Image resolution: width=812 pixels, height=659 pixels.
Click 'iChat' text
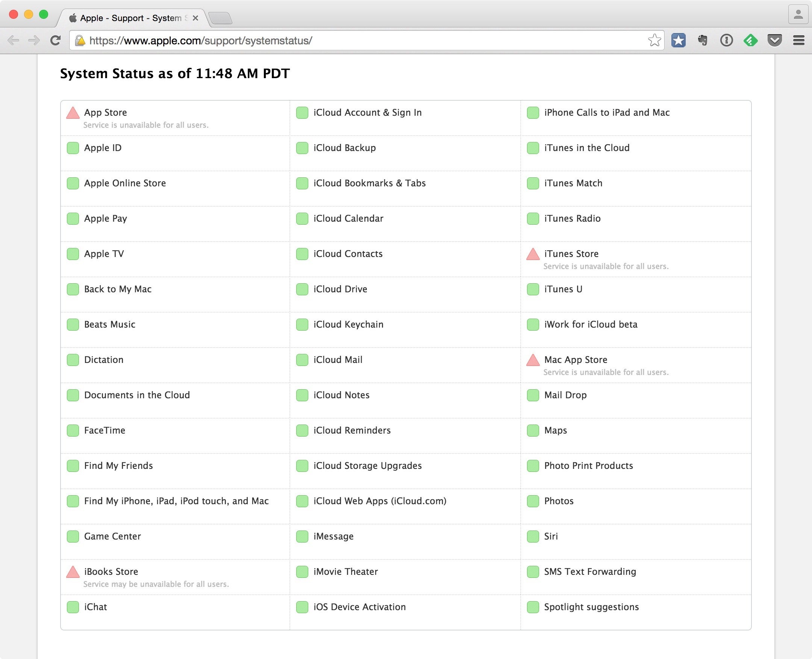(x=95, y=607)
